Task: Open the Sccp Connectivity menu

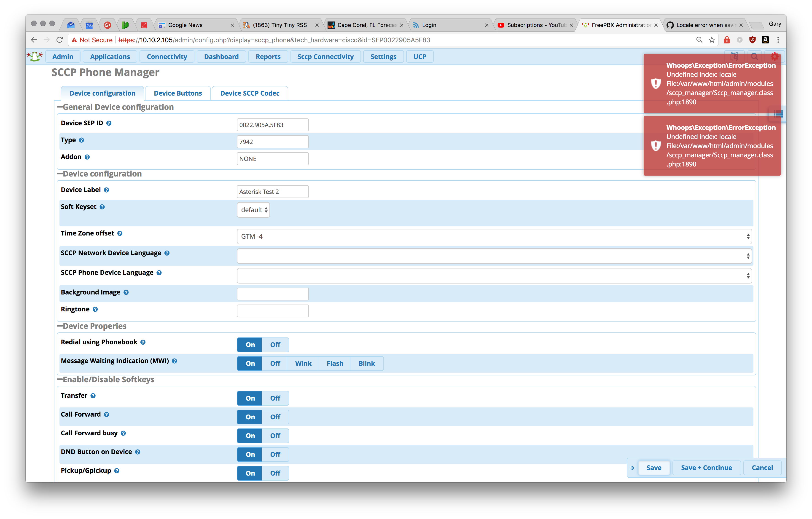Action: tap(325, 57)
